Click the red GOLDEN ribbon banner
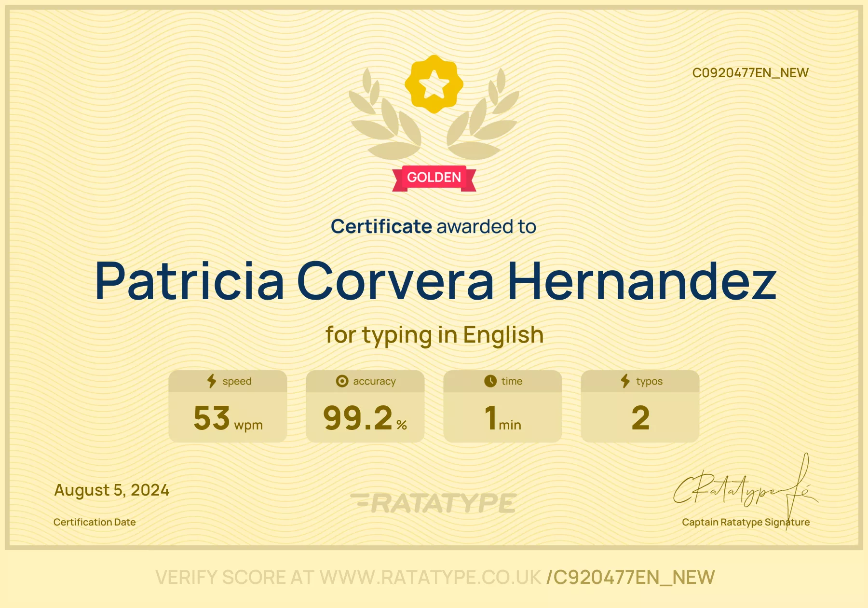Viewport: 868px width, 608px height. click(434, 178)
